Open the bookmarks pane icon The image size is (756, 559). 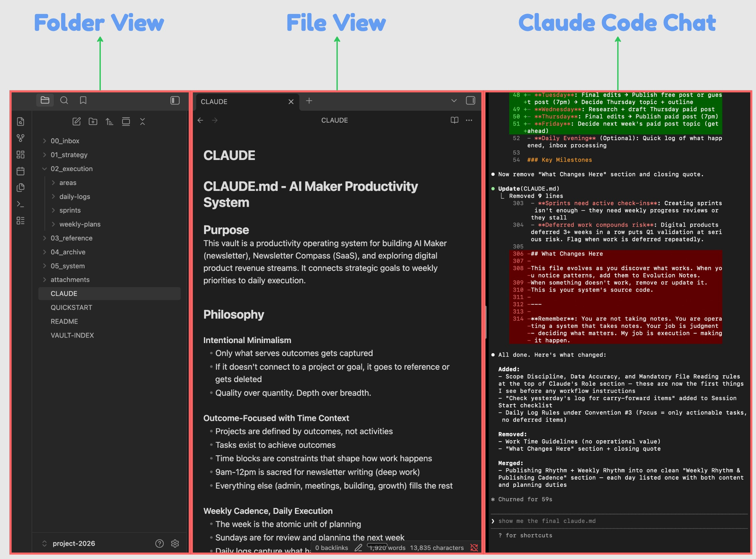click(83, 100)
